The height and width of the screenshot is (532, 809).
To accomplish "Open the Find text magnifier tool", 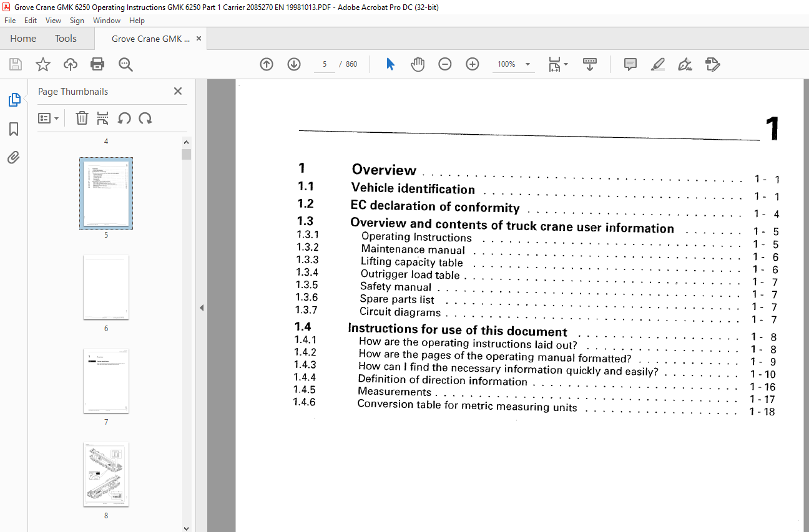I will pos(126,64).
